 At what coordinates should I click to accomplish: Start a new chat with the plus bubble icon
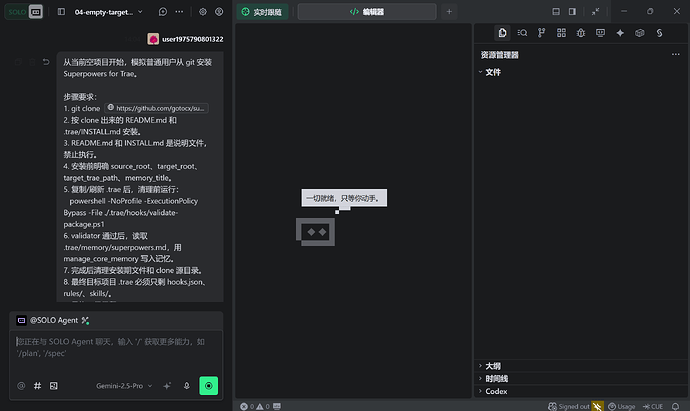point(163,12)
